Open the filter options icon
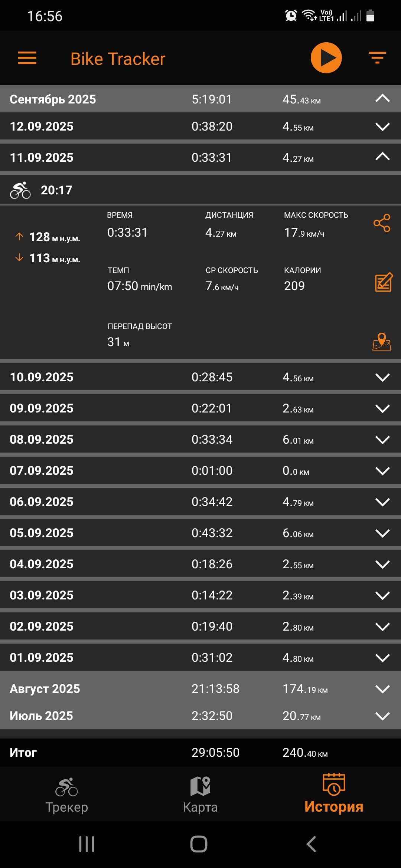 [377, 58]
